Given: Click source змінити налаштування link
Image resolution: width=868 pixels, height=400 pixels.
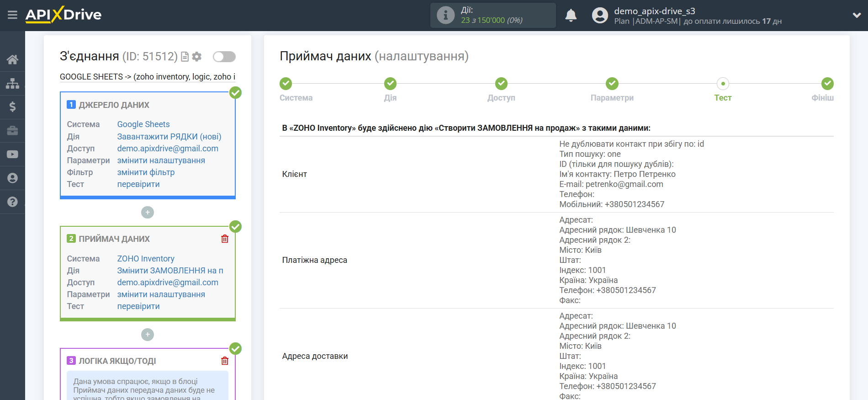Looking at the screenshot, I should click(x=161, y=160).
